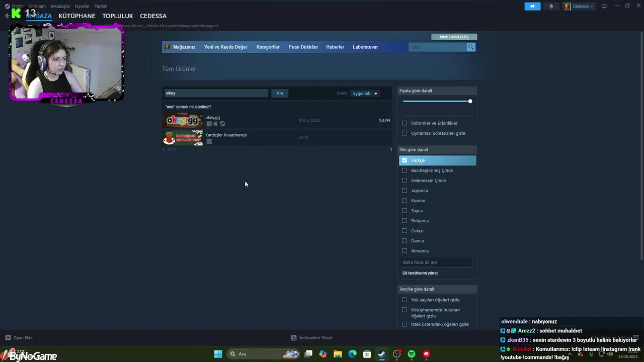Viewport: 644px width, 362px height.
Task: Open Copilot from the taskbar
Action: click(323, 354)
